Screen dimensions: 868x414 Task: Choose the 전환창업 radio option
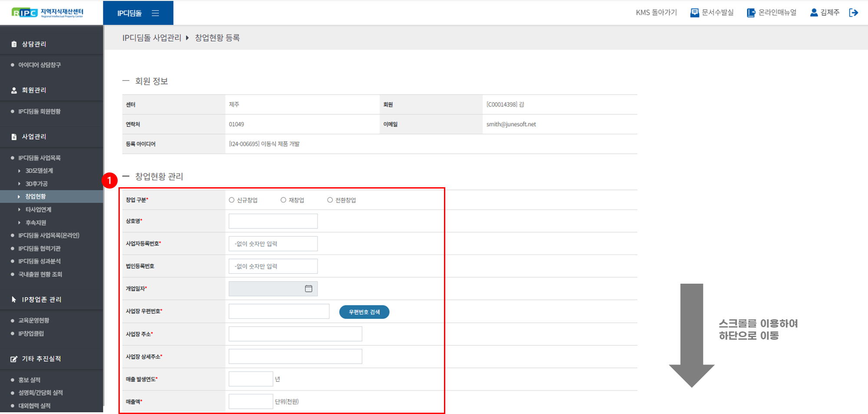[330, 200]
